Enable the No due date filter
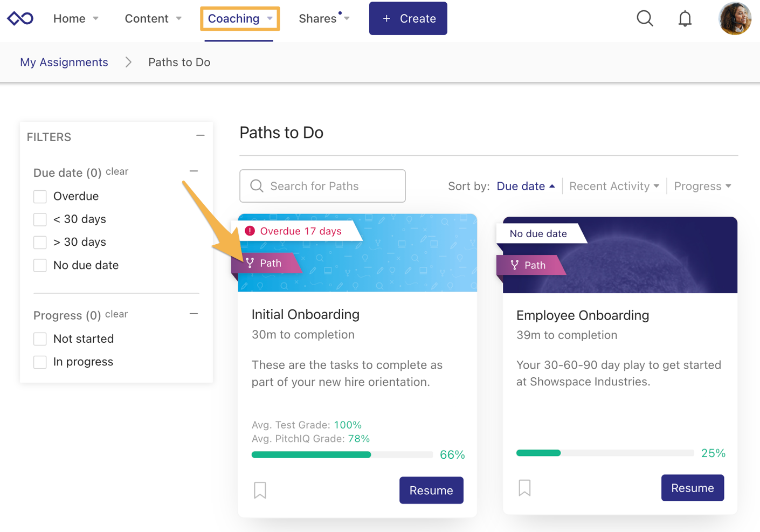This screenshot has height=532, width=760. click(40, 265)
